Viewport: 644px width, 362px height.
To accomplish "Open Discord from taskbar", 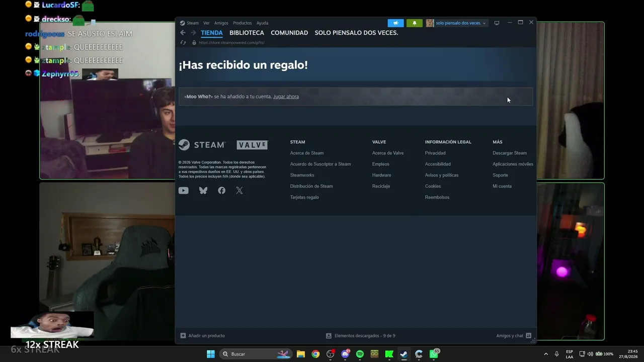I will tap(345, 354).
